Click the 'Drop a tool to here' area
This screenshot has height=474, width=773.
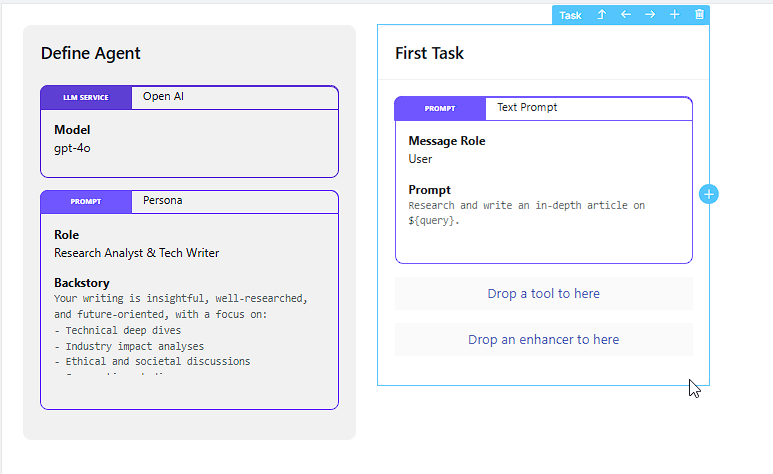tap(543, 293)
